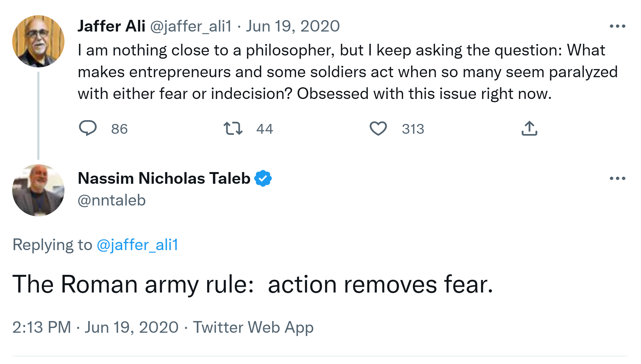This screenshot has height=364, width=641.
Task: Click the Jaffer Ali display name
Action: [111, 26]
